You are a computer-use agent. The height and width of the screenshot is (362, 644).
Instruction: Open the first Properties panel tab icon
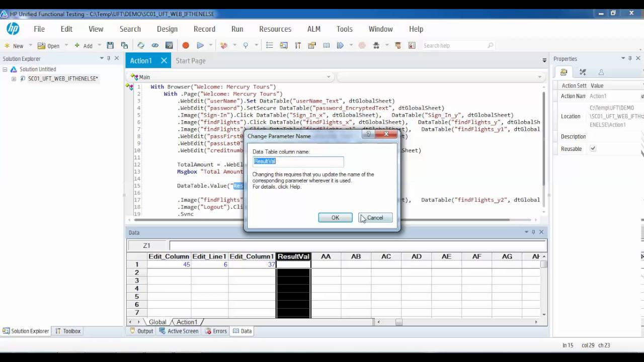pyautogui.click(x=564, y=72)
